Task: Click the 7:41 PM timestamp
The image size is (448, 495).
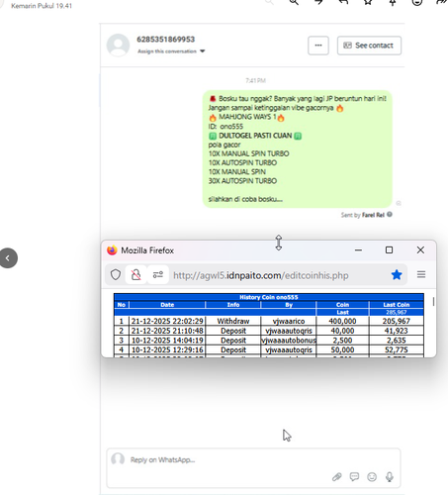Action: tap(255, 80)
